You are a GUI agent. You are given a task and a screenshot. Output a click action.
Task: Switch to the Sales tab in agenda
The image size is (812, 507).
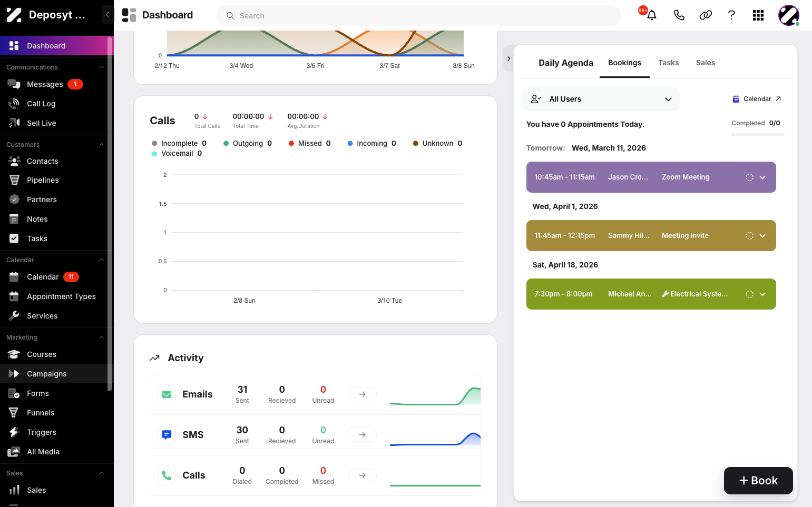[x=705, y=63]
